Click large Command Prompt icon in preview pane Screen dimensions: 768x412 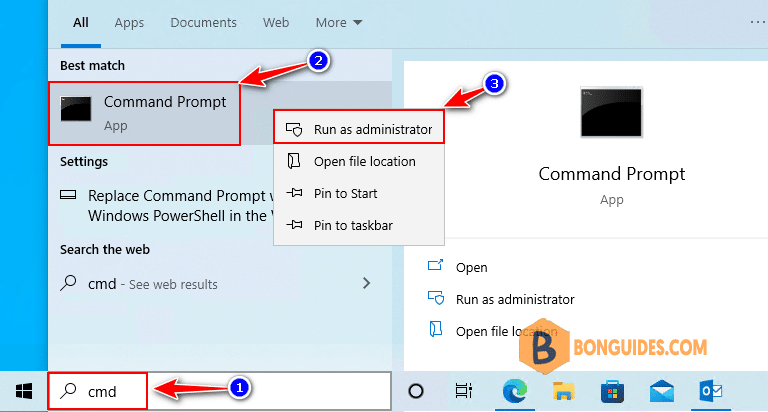click(x=611, y=112)
